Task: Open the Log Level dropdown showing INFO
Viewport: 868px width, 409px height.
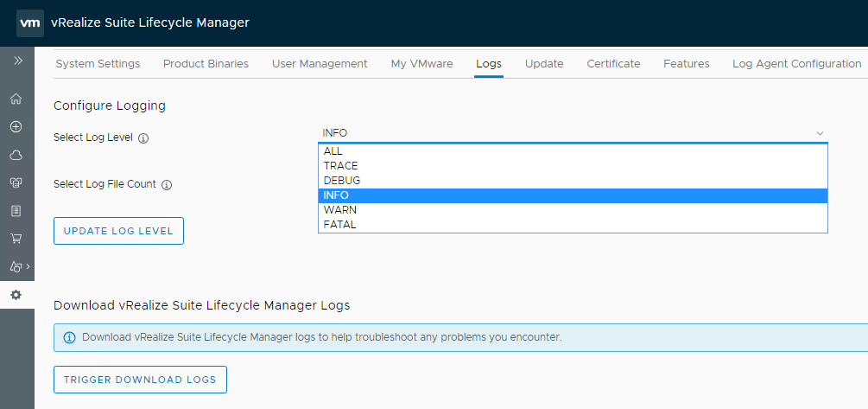Action: point(572,133)
